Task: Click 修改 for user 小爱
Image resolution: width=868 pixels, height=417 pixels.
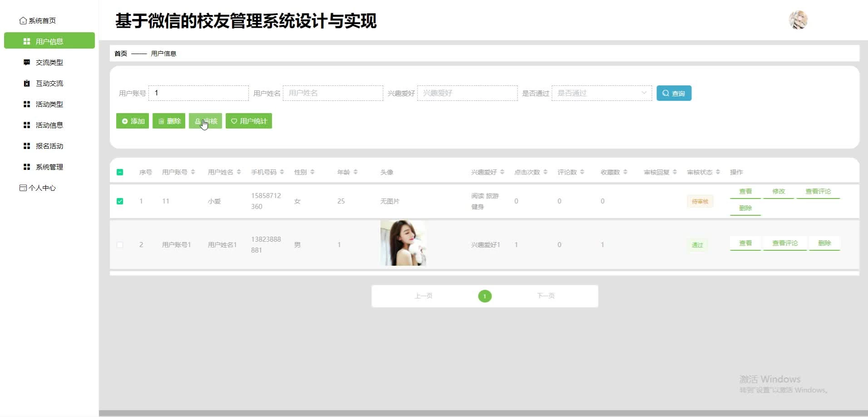Action: click(x=779, y=192)
